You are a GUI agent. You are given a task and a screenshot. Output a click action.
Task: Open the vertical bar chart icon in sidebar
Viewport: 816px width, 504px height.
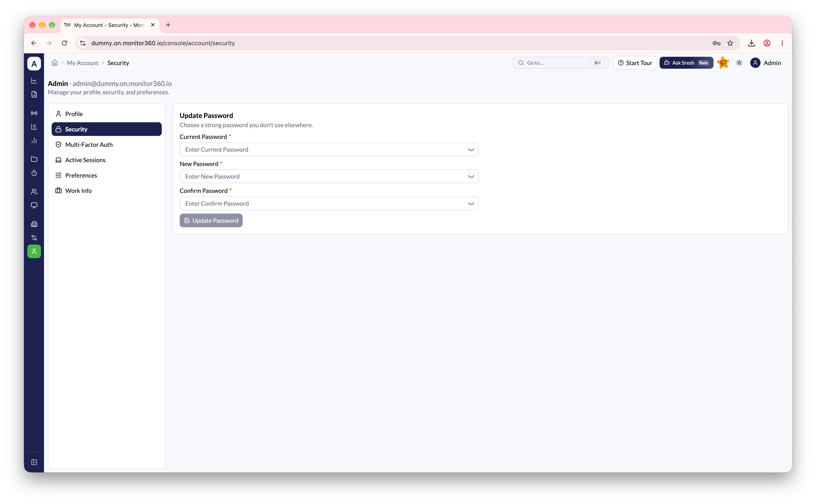(x=34, y=140)
